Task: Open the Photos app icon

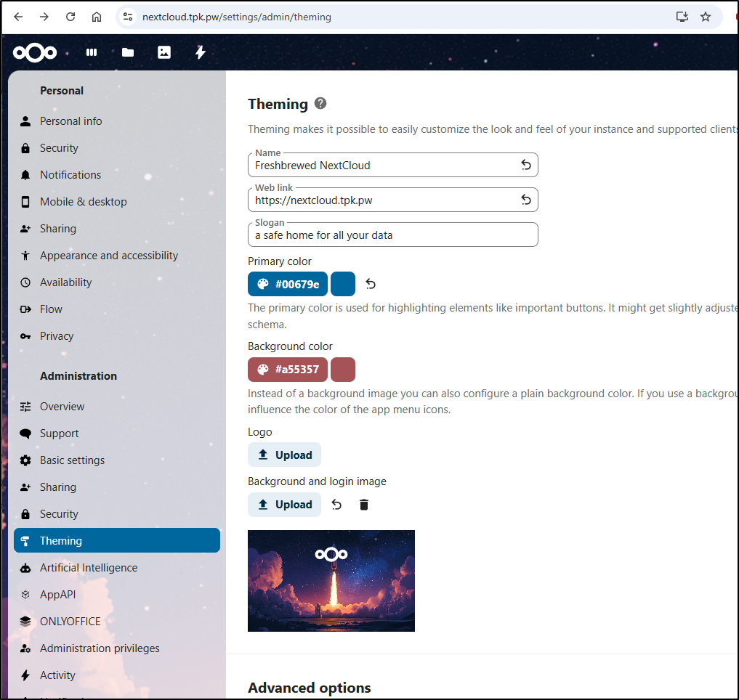Action: (164, 52)
